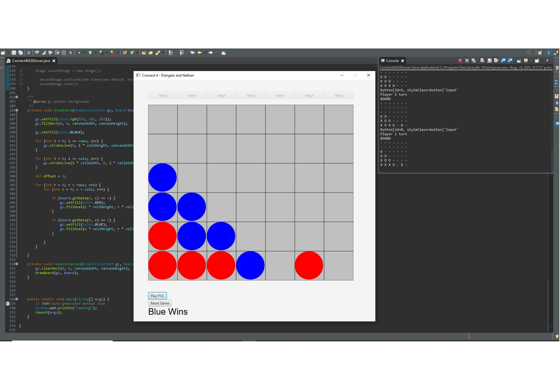Create a new Java package icon
Viewport: 560px width, 392px height.
(x=125, y=53)
